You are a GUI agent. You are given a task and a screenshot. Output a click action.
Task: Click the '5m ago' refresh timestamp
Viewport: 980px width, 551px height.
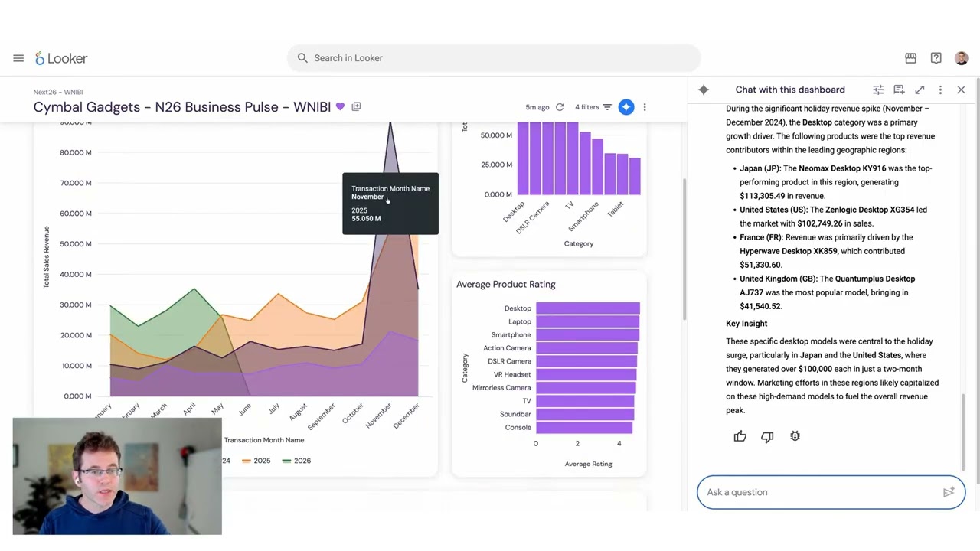[x=537, y=107]
